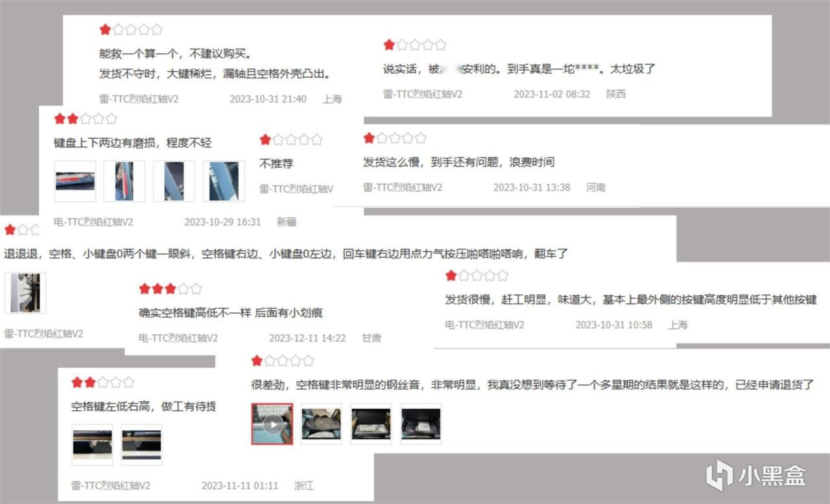Screen dimensions: 830x504
Task: Open the fourth photo under 键盘上下两边有磨损
Action: click(x=224, y=181)
